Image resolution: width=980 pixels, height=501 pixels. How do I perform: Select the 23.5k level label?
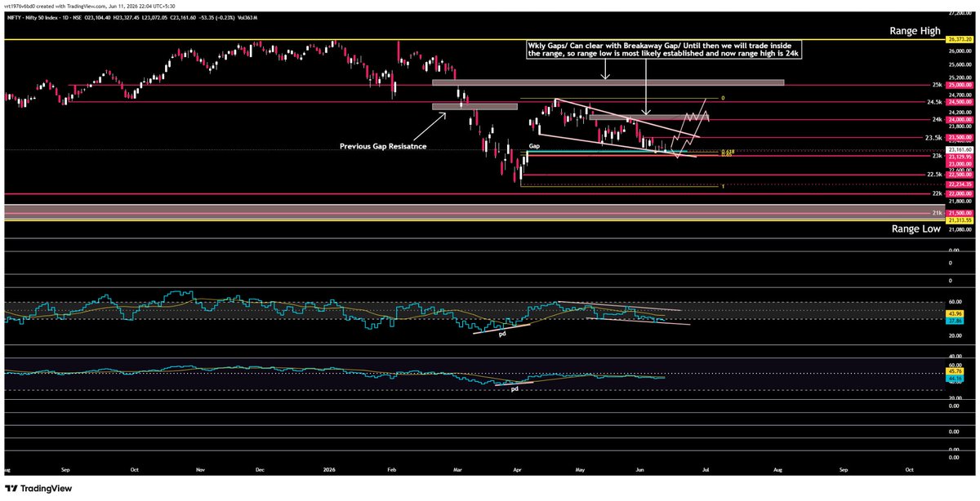click(x=935, y=138)
